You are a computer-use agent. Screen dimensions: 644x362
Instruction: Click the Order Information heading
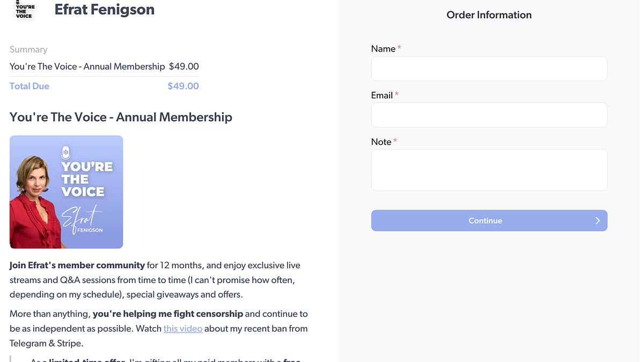(489, 15)
